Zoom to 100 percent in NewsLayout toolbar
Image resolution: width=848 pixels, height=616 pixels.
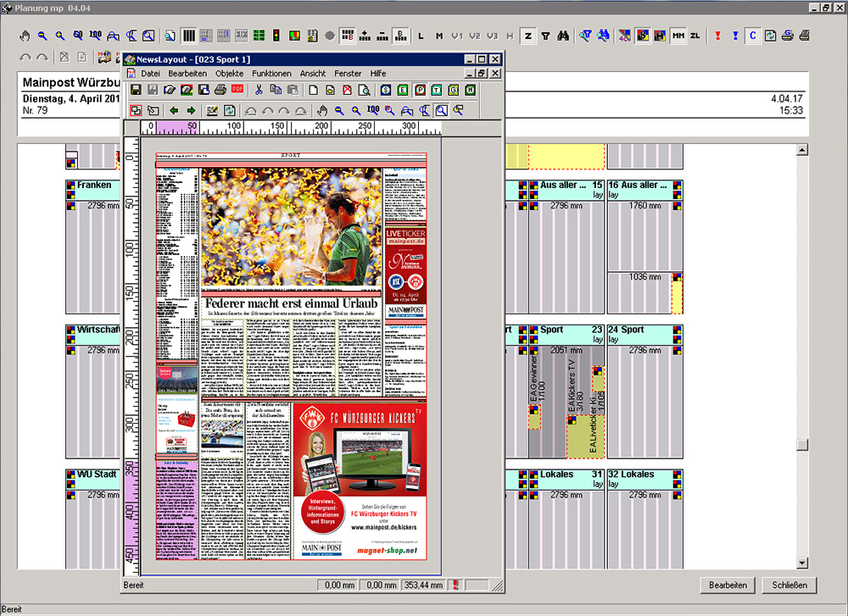click(373, 110)
